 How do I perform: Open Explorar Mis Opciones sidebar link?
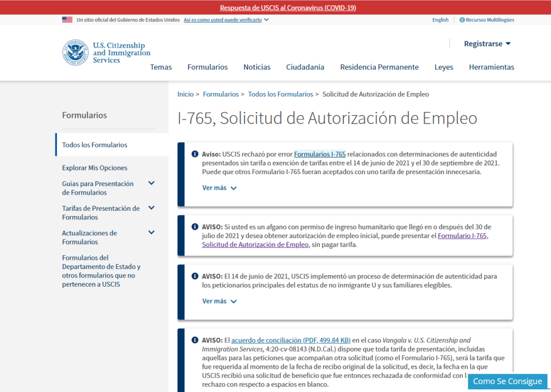coord(95,168)
